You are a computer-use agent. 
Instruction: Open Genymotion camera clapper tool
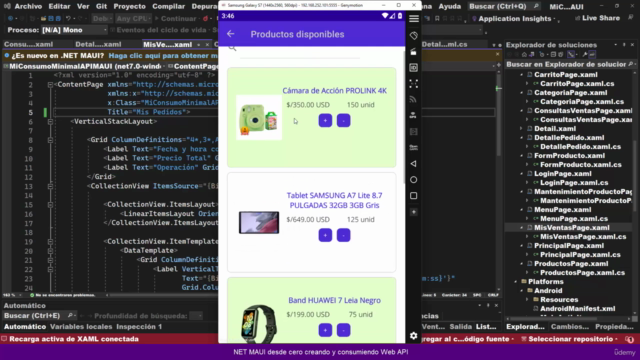[413, 51]
